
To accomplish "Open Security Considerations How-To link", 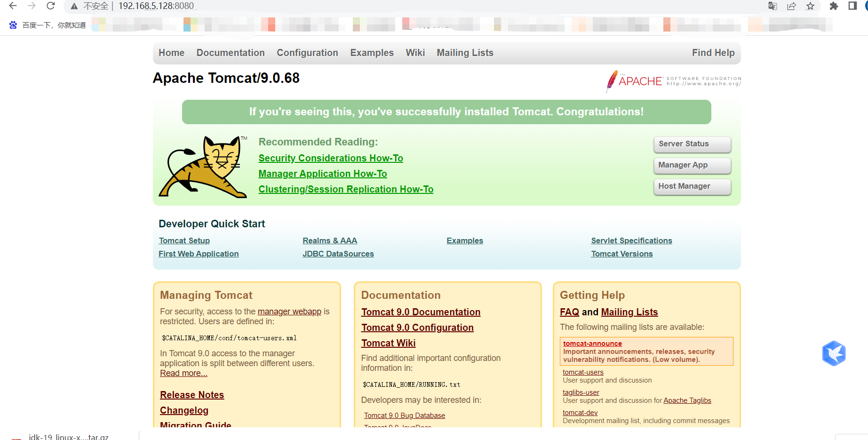I will coord(331,158).
